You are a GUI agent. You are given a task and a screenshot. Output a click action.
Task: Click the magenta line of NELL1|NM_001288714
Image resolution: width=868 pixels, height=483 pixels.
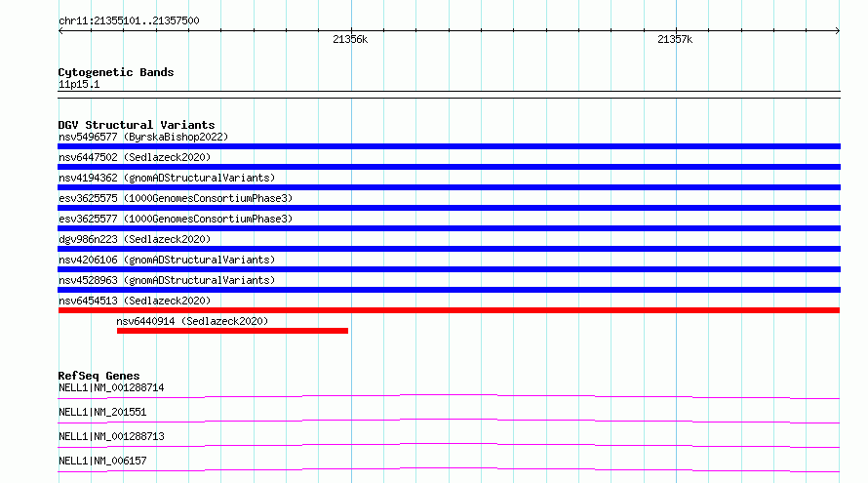[x=449, y=396]
